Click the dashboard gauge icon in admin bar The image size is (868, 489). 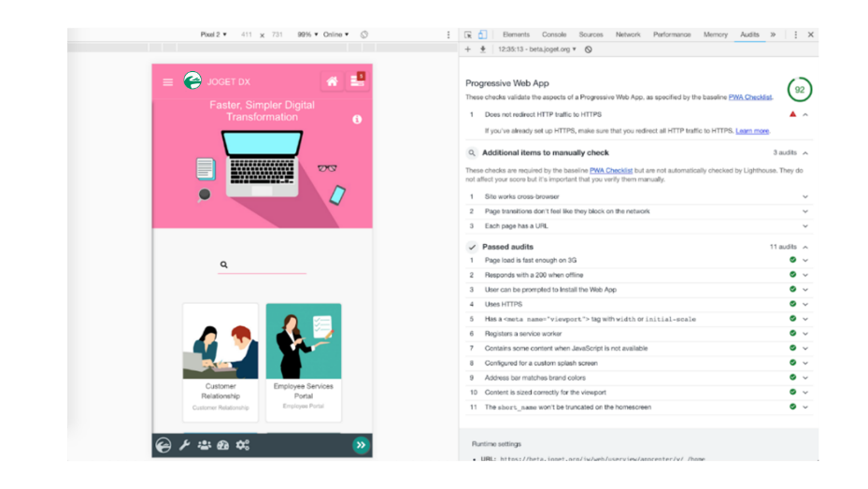coord(222,445)
